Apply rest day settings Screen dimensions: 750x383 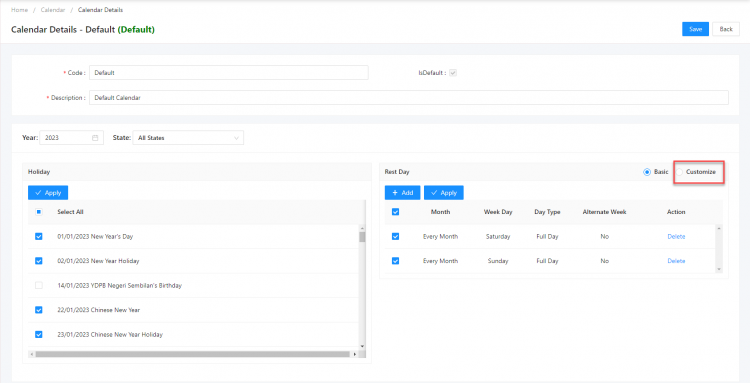[443, 193]
